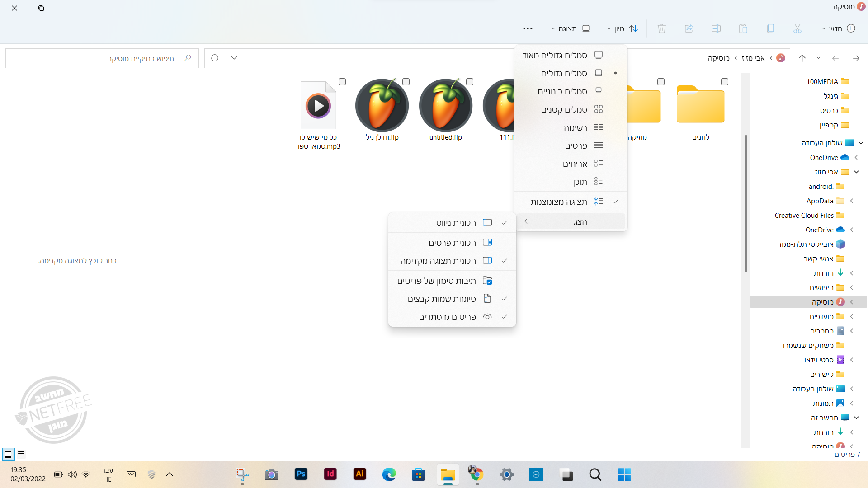Image resolution: width=868 pixels, height=488 pixels.
Task: Switch to details view icon in status bar
Action: [x=21, y=454]
